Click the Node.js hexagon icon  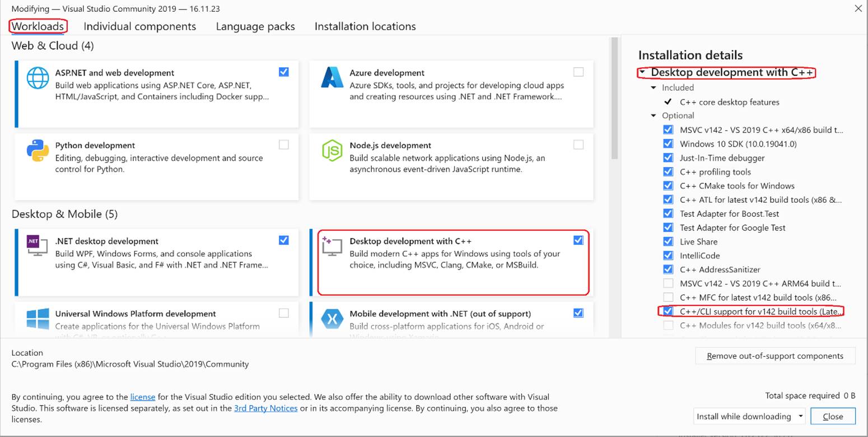click(332, 151)
